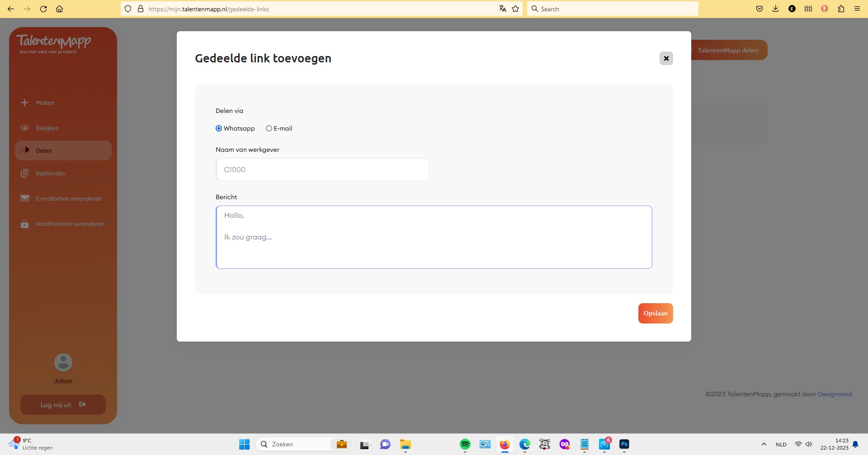Click the address bar URL
This screenshot has width=868, height=455.
(208, 9)
